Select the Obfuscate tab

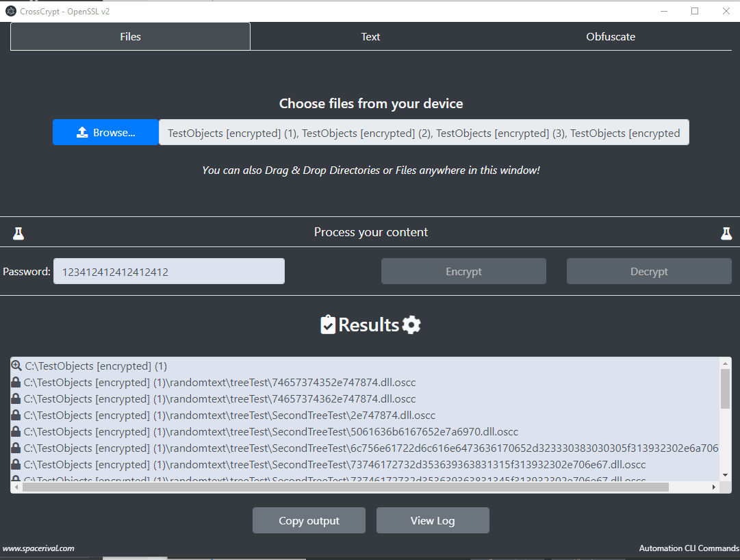click(x=611, y=37)
